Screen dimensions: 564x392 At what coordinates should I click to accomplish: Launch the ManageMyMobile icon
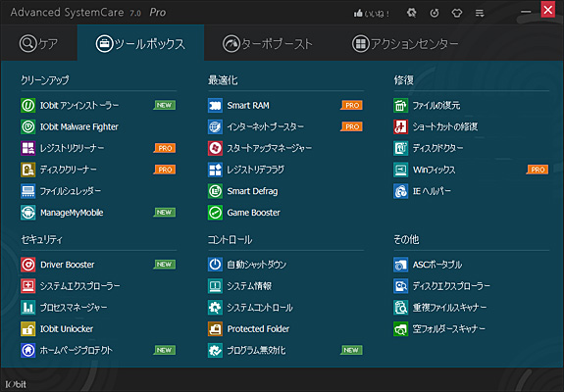28,213
